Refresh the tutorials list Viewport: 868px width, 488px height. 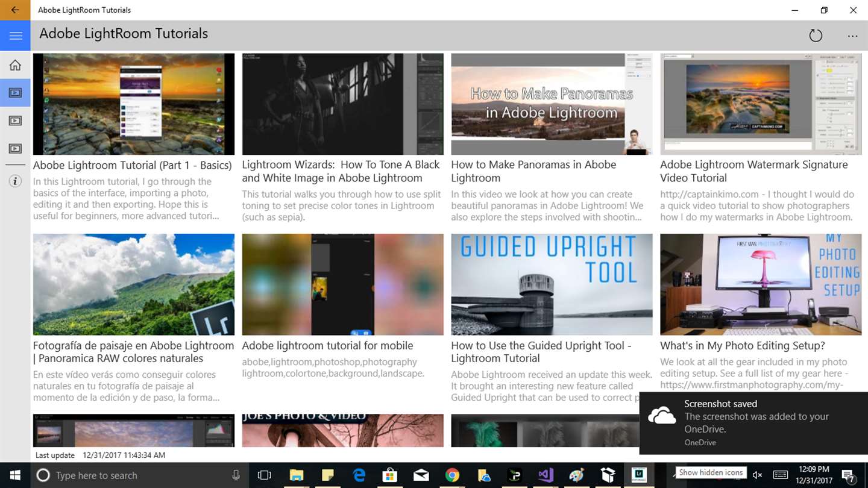click(x=816, y=36)
